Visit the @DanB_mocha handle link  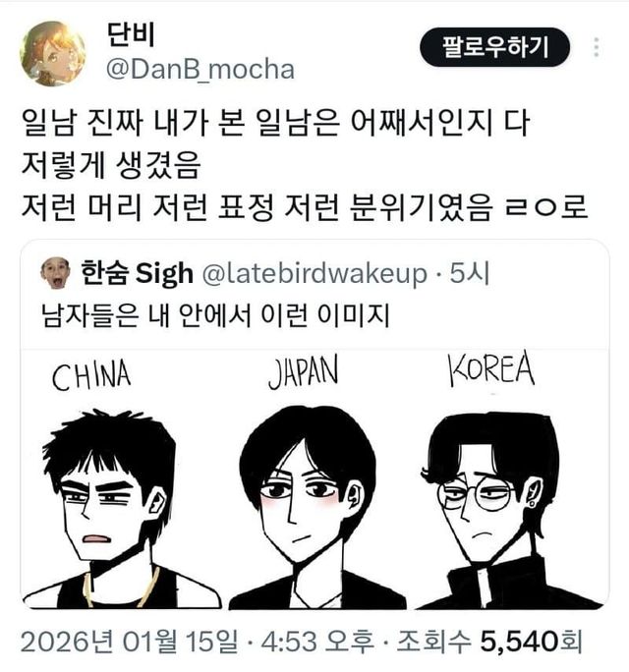click(x=200, y=70)
